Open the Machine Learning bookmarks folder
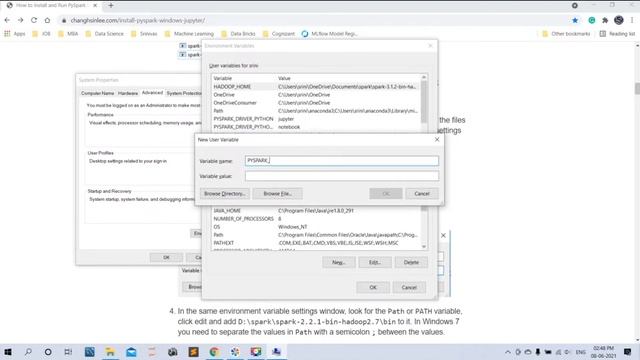 coord(189,34)
